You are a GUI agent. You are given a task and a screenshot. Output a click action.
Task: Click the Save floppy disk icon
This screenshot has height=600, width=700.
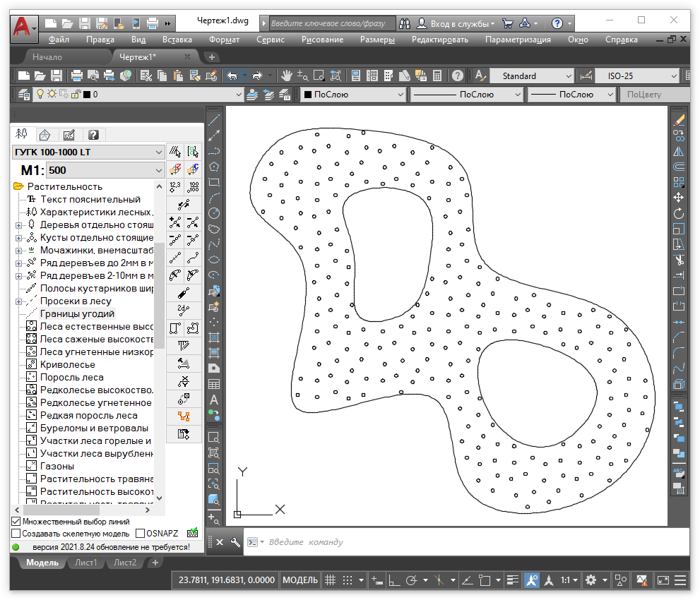coord(57,76)
